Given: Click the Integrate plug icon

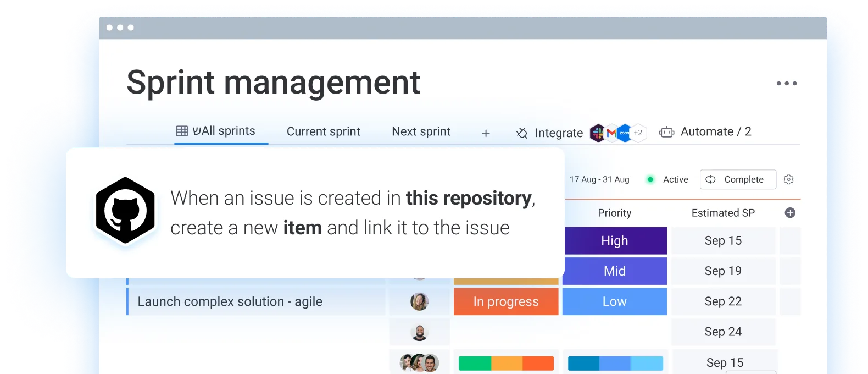Looking at the screenshot, I should pyautogui.click(x=522, y=133).
